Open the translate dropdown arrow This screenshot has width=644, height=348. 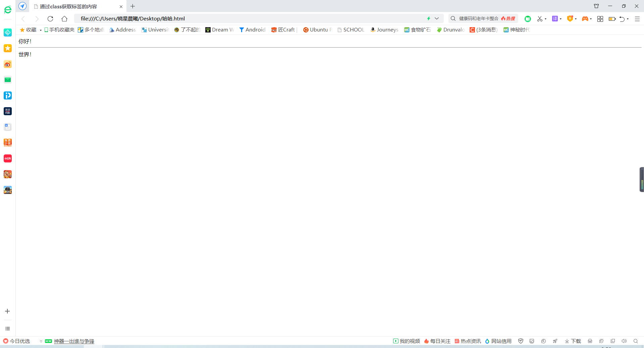tap(561, 19)
